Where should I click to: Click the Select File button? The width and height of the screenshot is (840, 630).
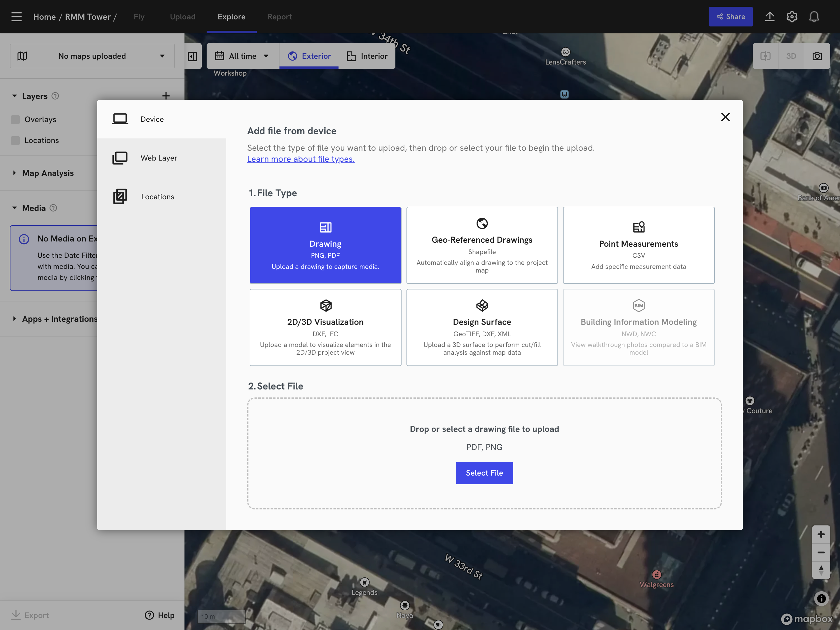484,473
